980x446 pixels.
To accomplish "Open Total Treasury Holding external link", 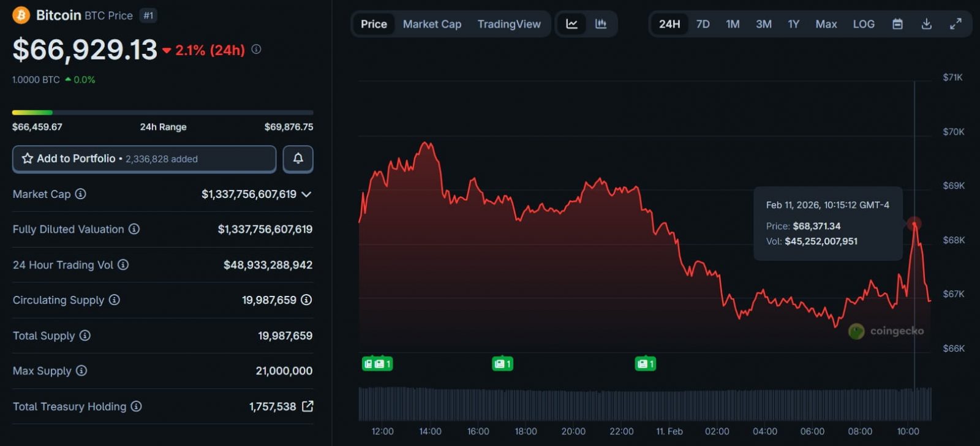I will click(307, 406).
